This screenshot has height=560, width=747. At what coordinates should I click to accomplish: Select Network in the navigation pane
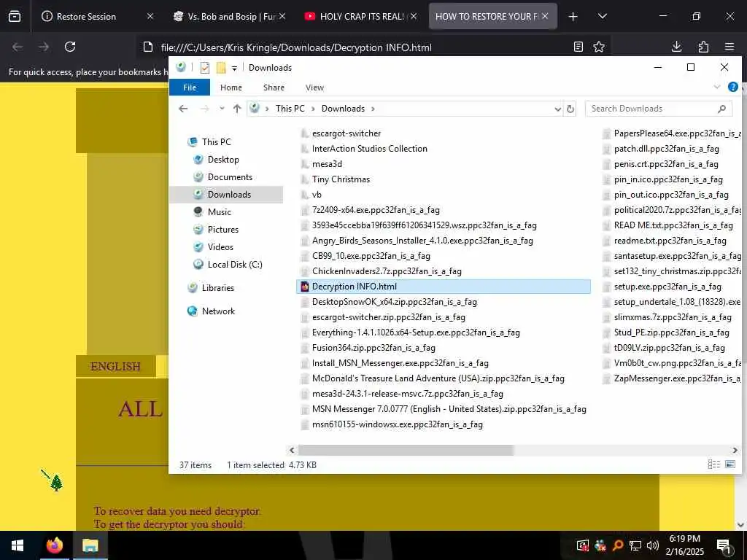pyautogui.click(x=218, y=311)
